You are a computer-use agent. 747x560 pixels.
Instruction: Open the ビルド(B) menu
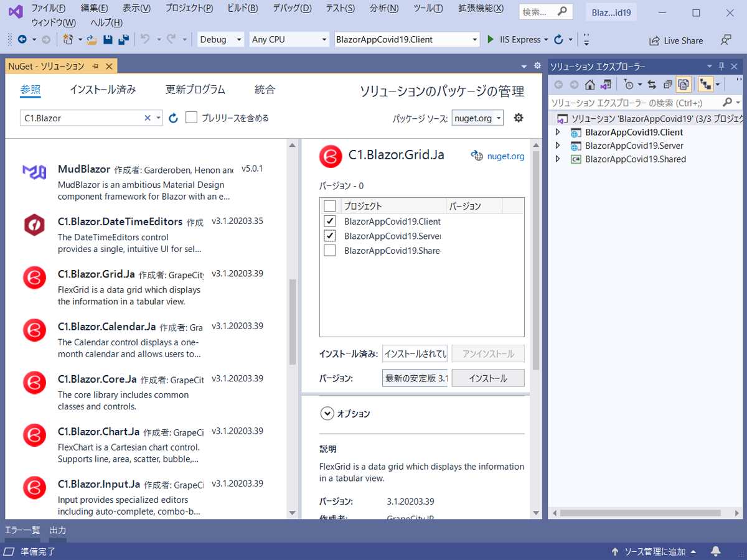point(243,8)
